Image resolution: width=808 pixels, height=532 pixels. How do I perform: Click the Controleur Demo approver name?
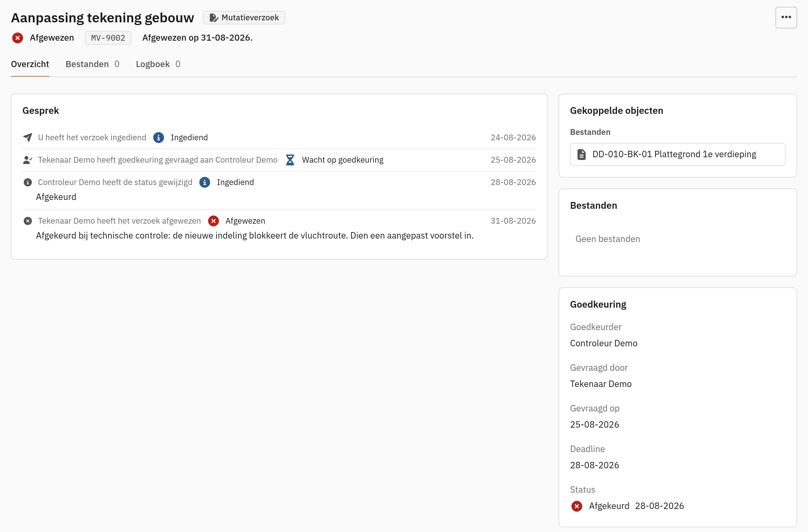pos(604,343)
